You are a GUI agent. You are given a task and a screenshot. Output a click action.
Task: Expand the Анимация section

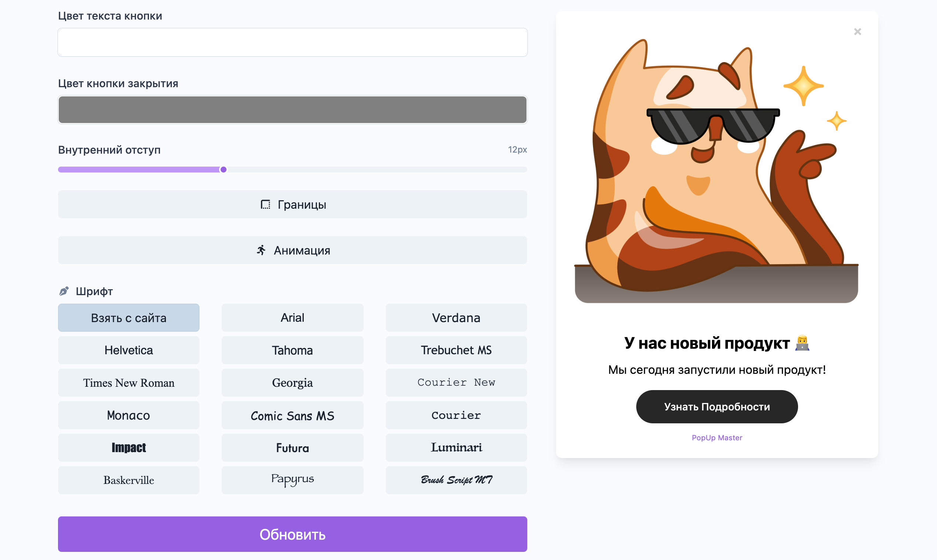pos(293,250)
